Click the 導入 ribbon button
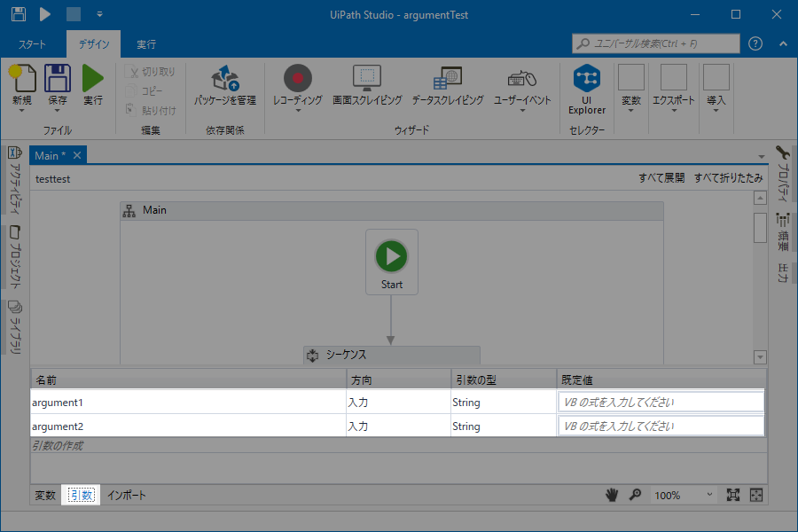The width and height of the screenshot is (798, 532). click(x=716, y=84)
